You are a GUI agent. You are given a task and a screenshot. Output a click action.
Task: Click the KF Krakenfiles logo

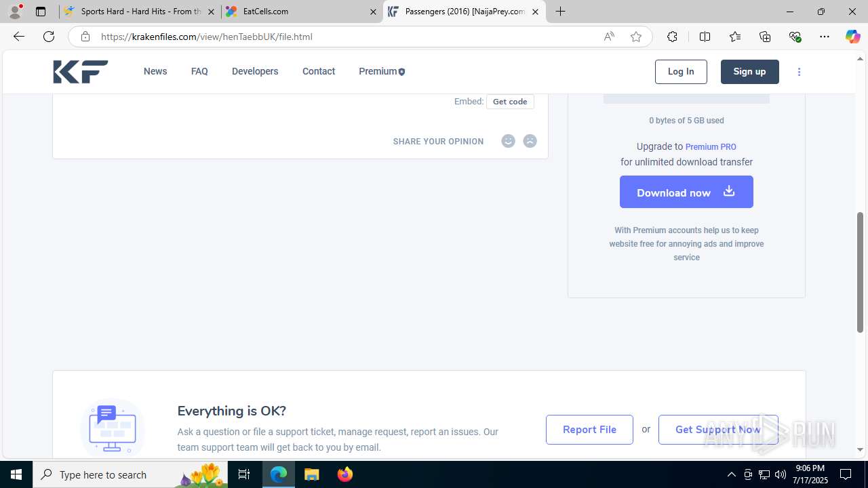[x=81, y=72]
